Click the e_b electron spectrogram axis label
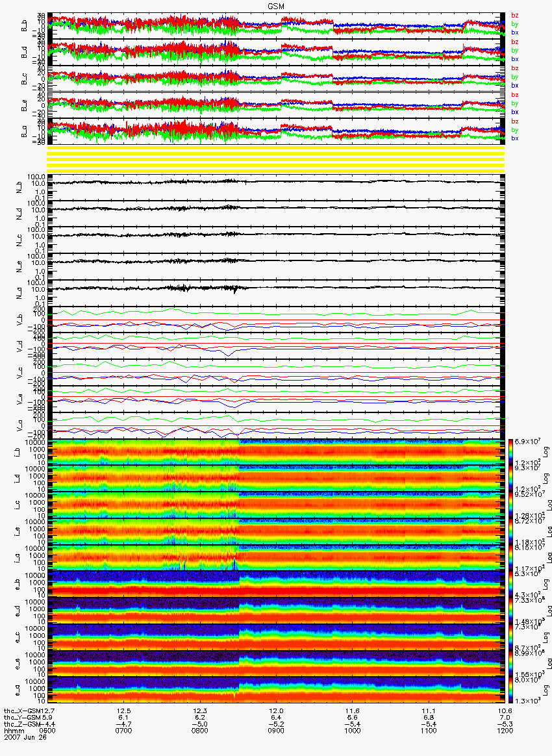The width and height of the screenshot is (552, 756). (x=18, y=585)
